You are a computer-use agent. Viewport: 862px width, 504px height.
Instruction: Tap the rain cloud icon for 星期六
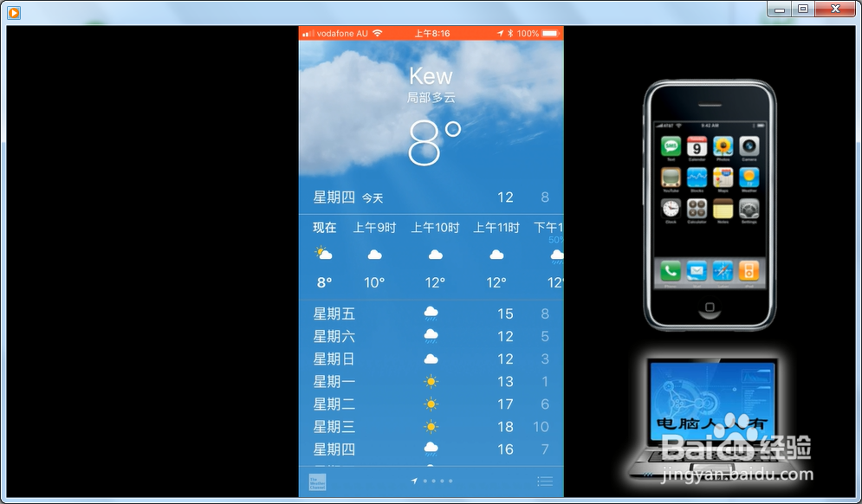tap(431, 336)
